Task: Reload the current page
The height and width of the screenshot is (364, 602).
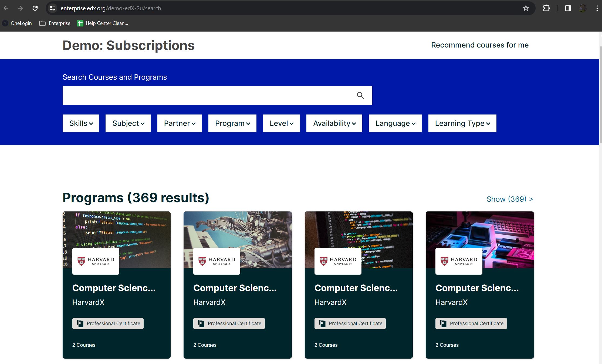Action: 35,8
